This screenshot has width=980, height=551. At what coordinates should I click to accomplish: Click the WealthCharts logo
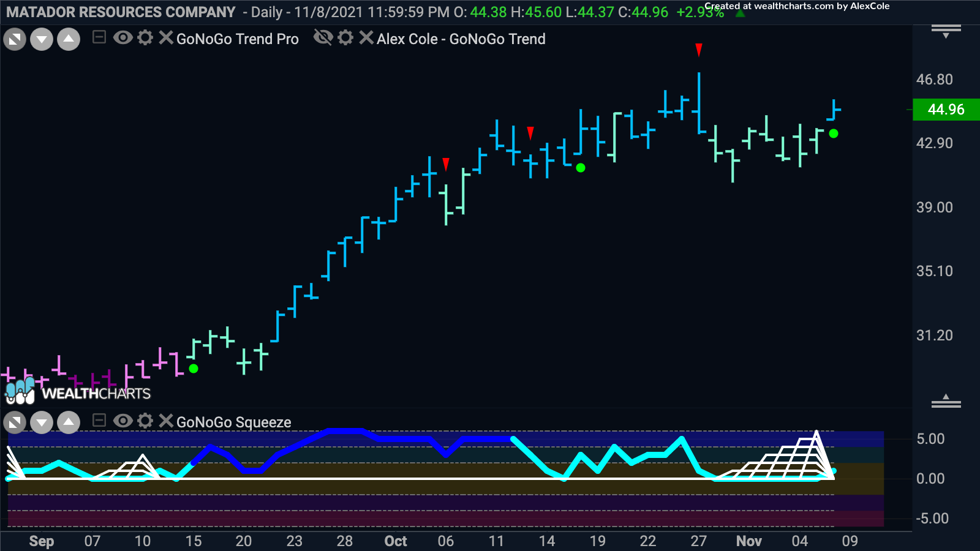[78, 391]
